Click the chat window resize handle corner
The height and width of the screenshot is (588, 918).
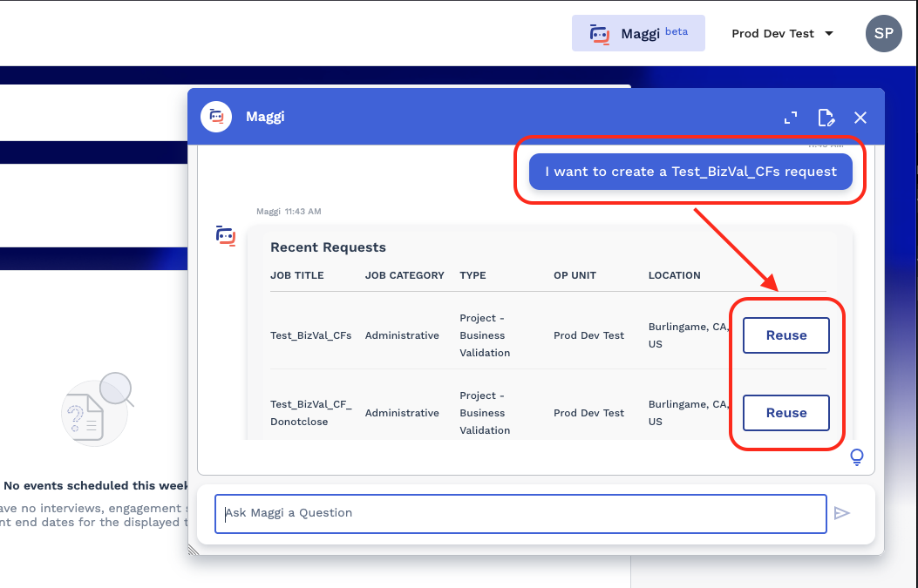(194, 549)
